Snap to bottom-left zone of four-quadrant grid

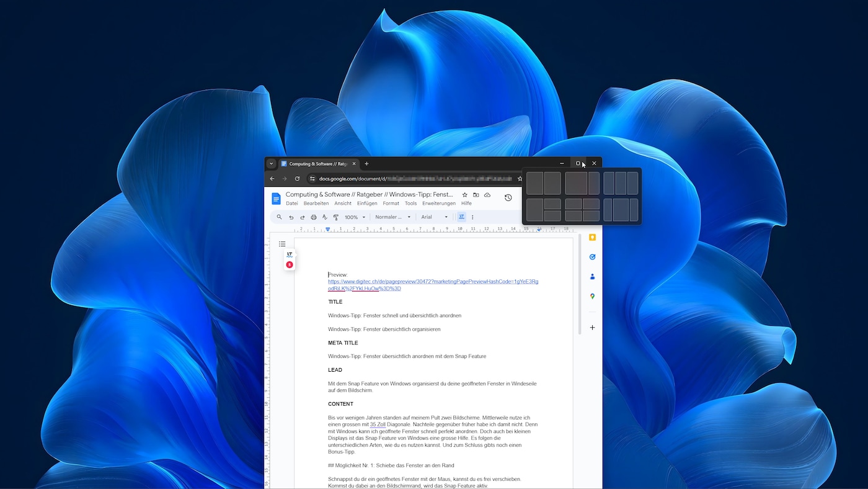point(573,216)
